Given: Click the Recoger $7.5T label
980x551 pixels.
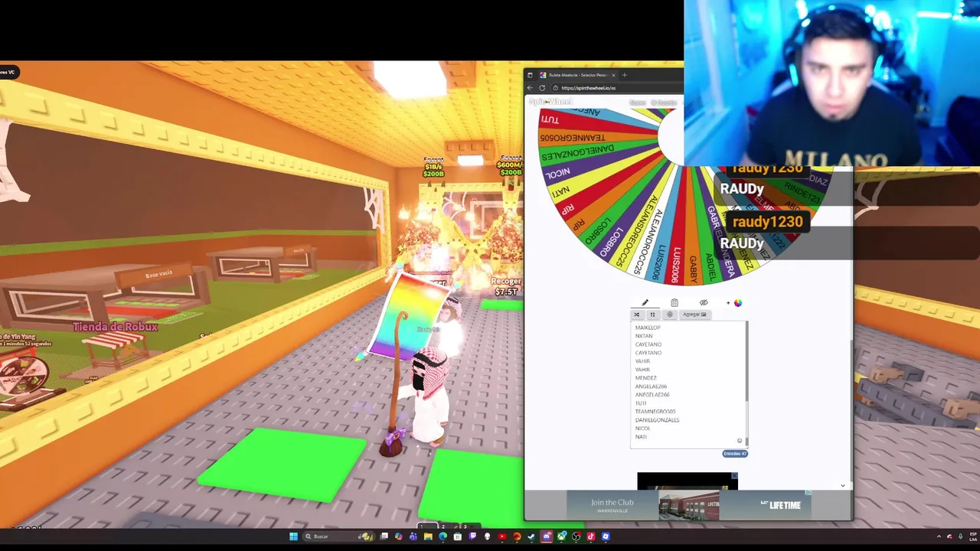Looking at the screenshot, I should point(506,287).
